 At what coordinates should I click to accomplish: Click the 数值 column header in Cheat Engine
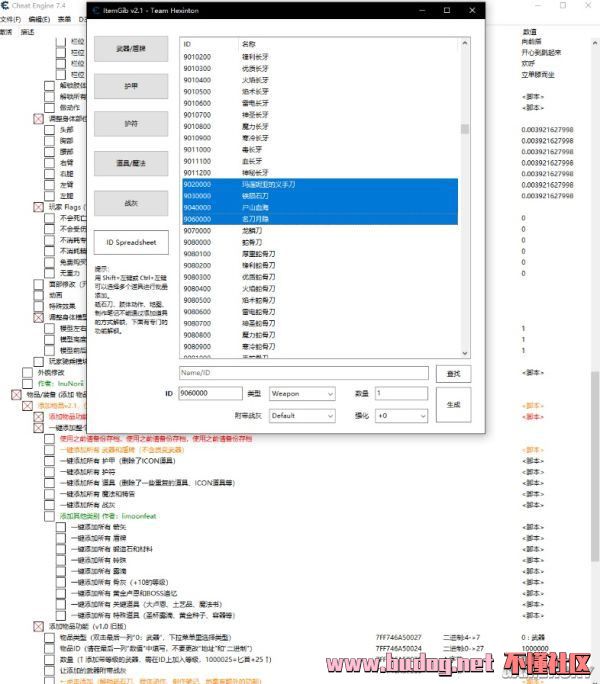[529, 32]
